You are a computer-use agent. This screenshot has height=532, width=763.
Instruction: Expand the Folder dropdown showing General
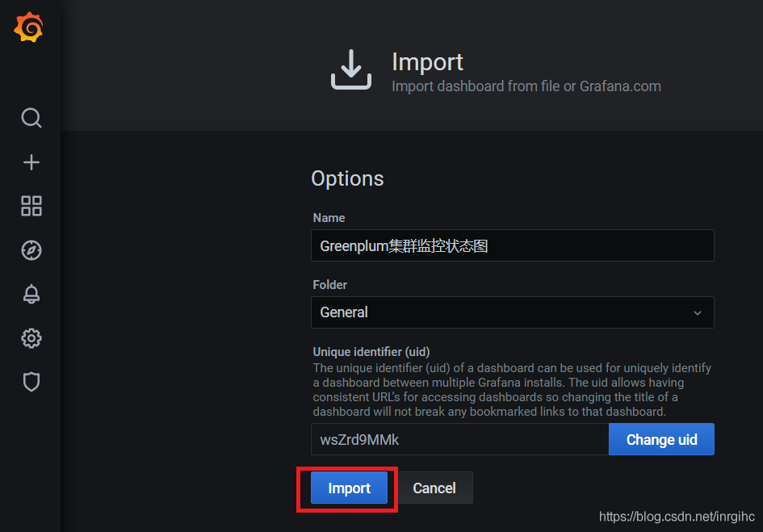(x=501, y=312)
